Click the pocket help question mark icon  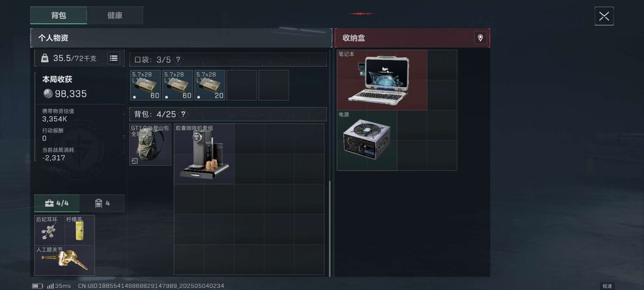[x=178, y=60]
